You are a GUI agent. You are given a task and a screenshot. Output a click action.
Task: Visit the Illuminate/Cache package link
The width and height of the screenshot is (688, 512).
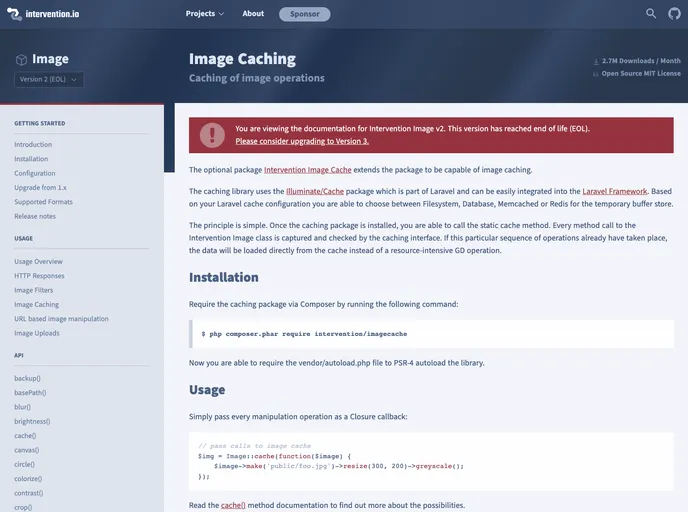(315, 191)
